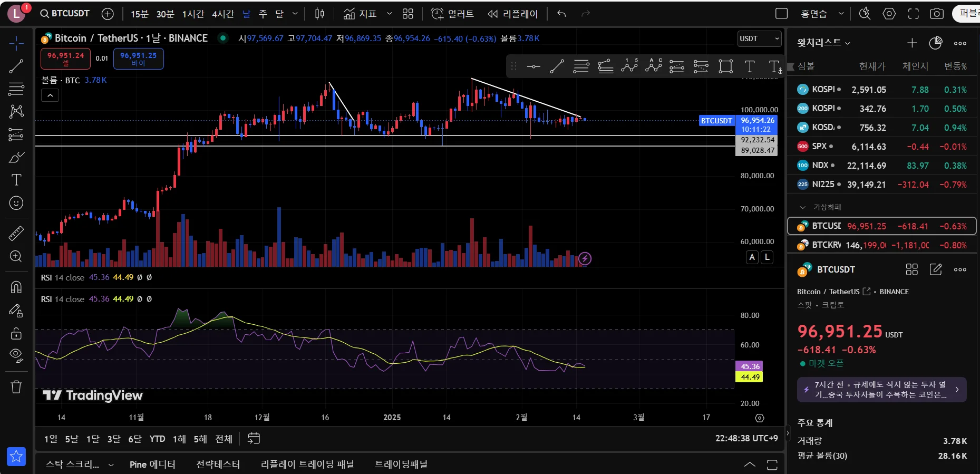This screenshot has width=980, height=474.
Task: Open the 지표 indicators button
Action: [x=360, y=14]
